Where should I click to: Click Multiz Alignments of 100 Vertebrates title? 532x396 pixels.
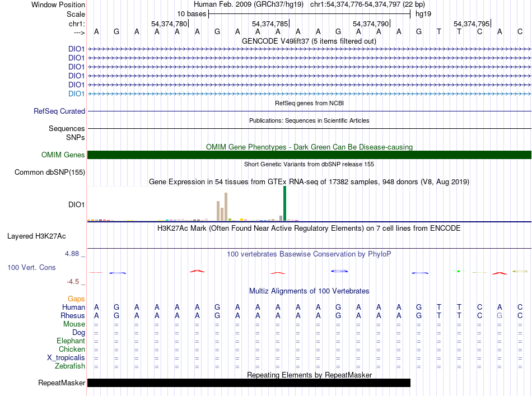309,291
